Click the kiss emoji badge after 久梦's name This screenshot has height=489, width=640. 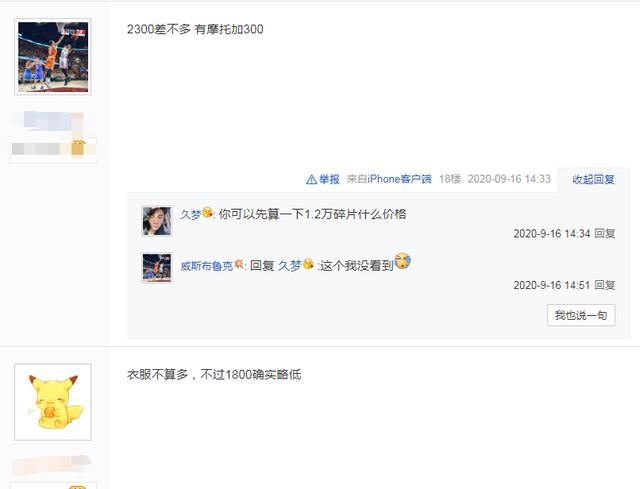[207, 212]
